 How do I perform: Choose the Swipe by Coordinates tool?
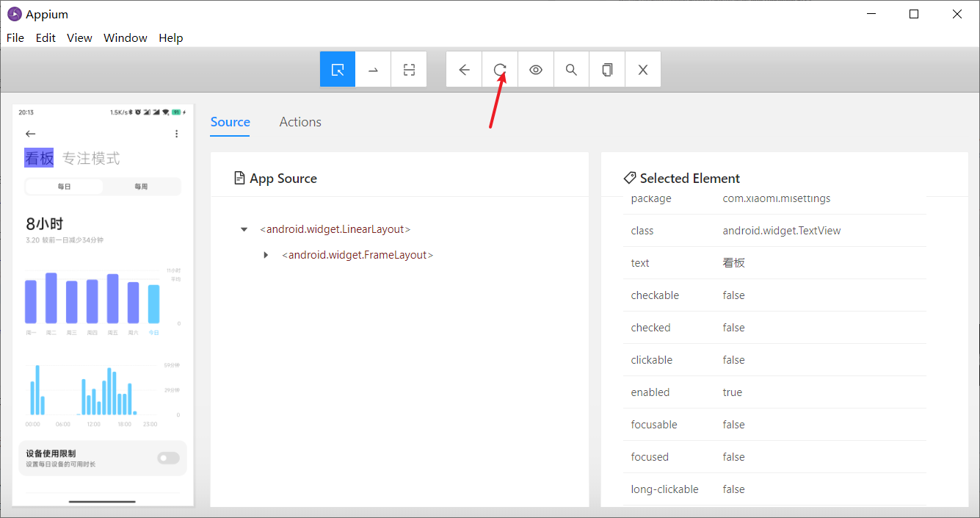373,69
